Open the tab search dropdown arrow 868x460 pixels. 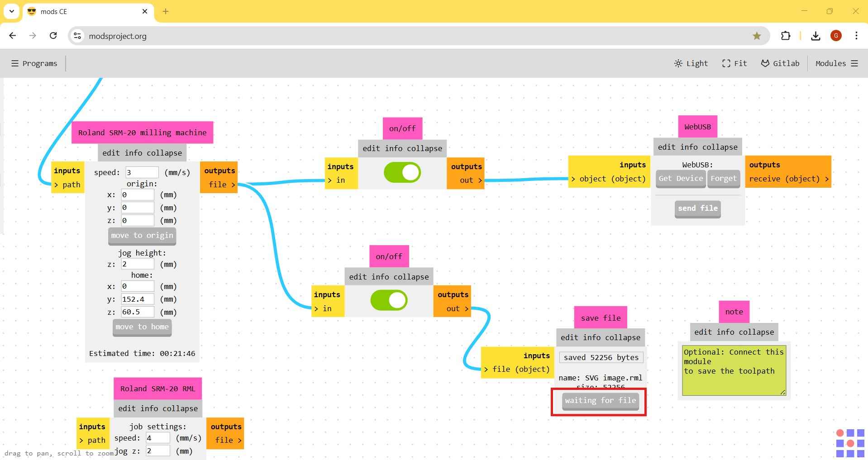[x=12, y=11]
